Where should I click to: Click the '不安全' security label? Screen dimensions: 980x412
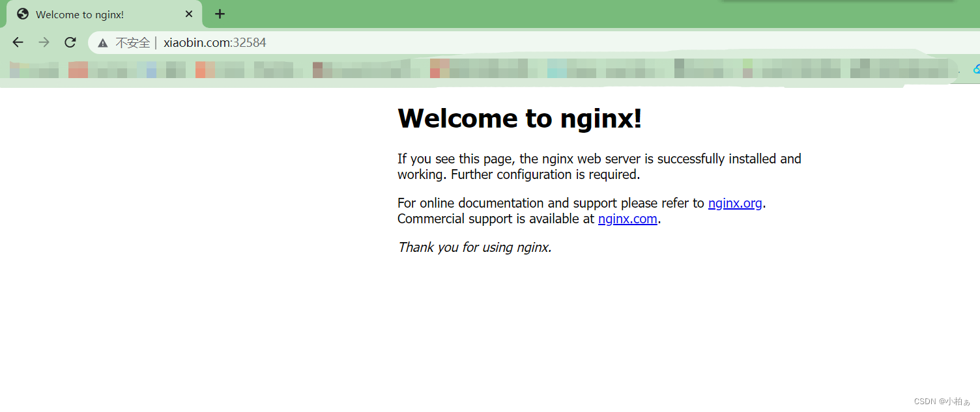133,43
